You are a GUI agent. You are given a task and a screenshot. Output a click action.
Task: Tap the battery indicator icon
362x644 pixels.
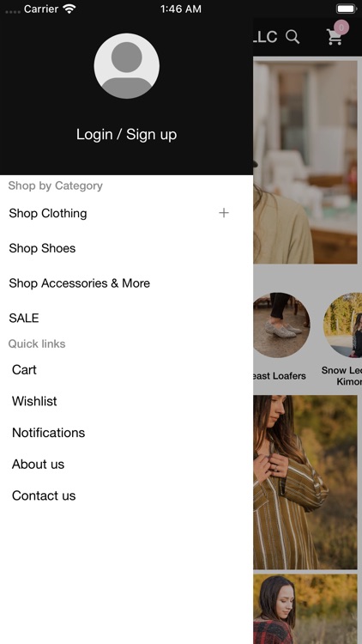347,9
